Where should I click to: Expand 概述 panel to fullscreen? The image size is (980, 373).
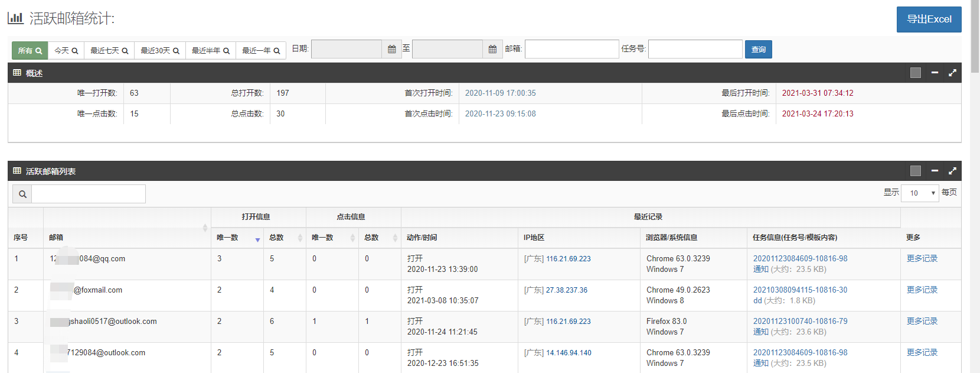pyautogui.click(x=952, y=73)
